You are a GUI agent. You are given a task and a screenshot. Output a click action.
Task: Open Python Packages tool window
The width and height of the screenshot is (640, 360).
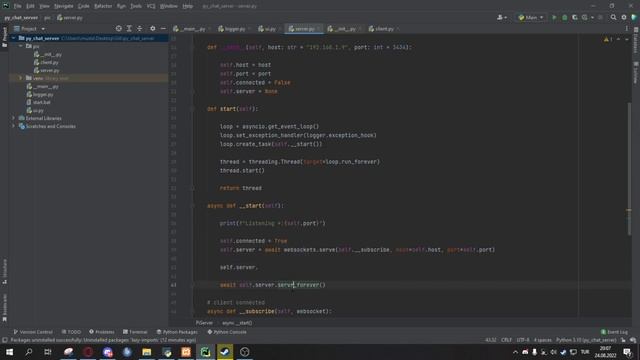(177, 332)
